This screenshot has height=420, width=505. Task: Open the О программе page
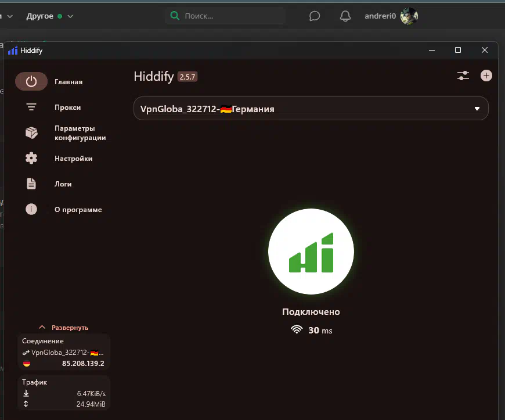(78, 210)
